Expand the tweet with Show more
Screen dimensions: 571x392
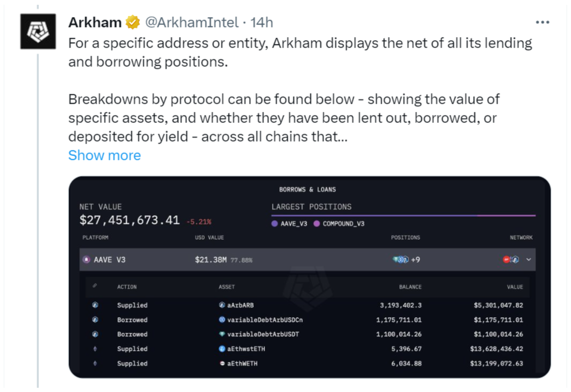tap(104, 155)
